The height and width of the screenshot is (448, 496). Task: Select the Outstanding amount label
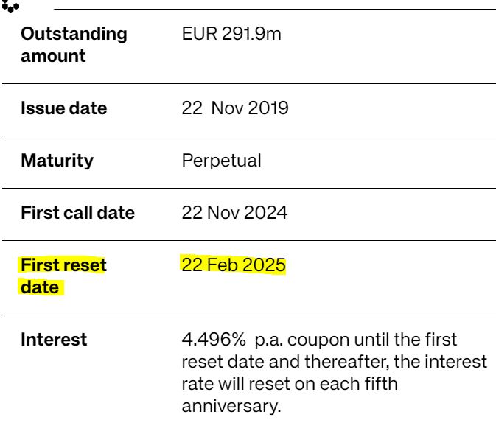[x=74, y=44]
